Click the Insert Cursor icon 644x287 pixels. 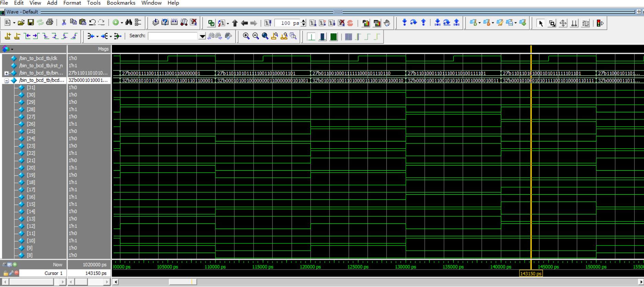(8, 36)
